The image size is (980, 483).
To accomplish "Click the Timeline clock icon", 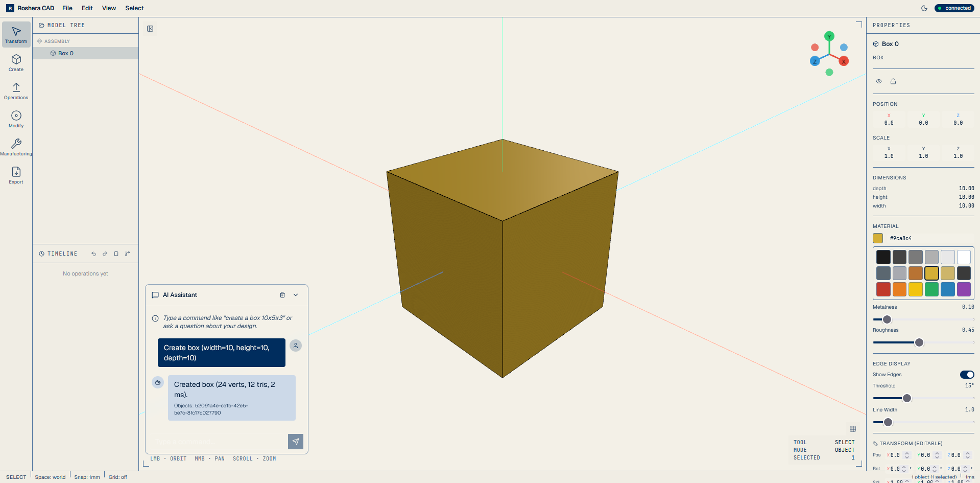I will coord(41,254).
